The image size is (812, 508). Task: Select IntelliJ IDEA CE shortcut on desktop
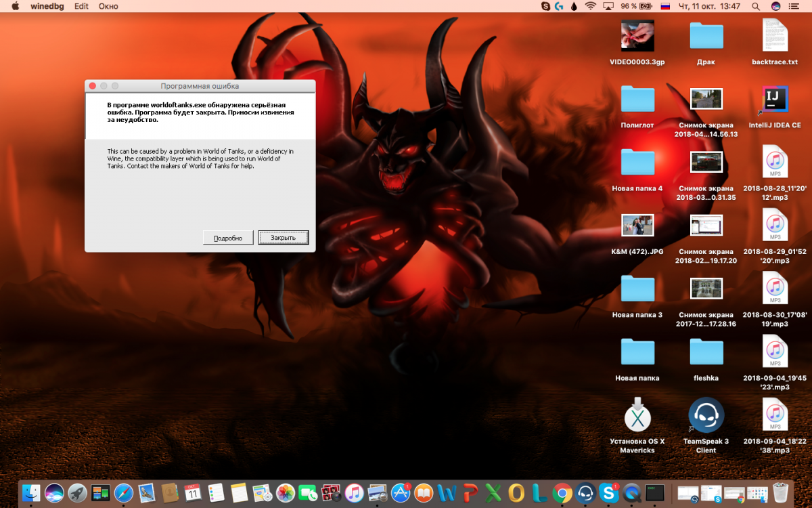pyautogui.click(x=775, y=107)
